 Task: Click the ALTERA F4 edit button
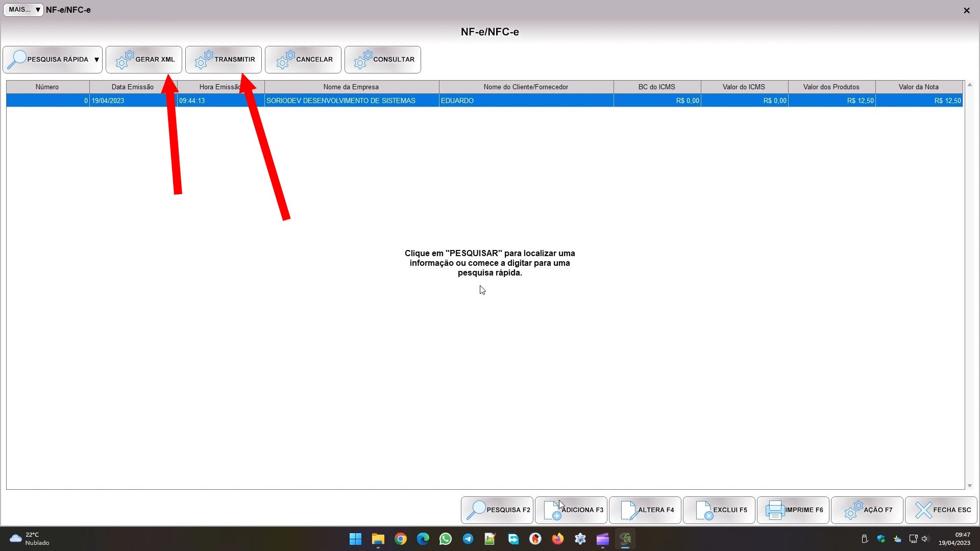click(645, 510)
